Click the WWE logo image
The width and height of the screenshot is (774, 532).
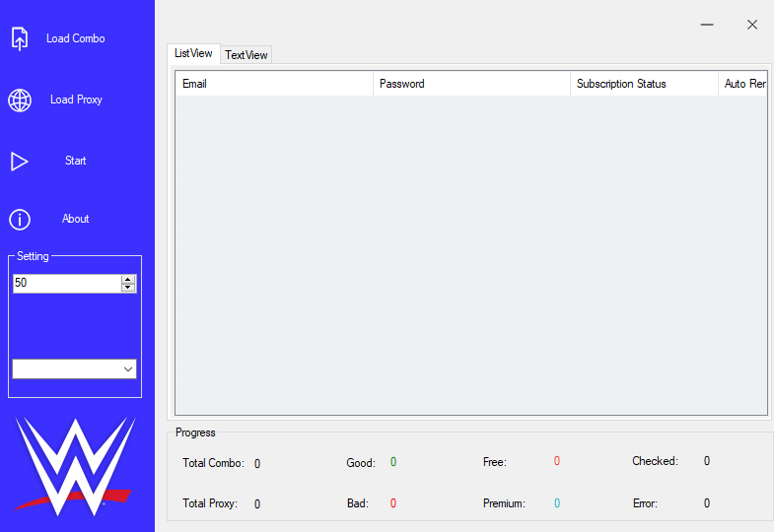(76, 466)
